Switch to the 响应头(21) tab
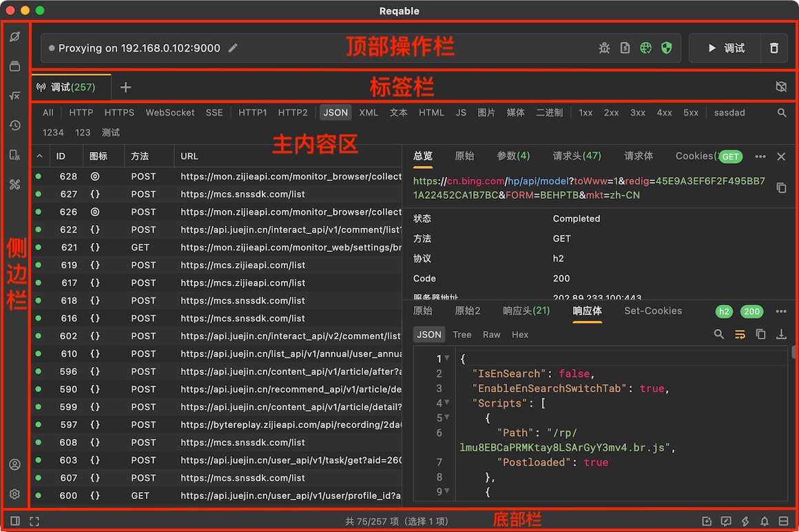 pos(526,310)
